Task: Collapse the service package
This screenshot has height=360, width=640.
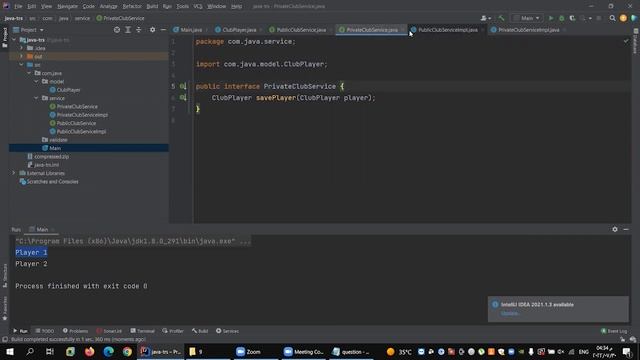Action: coord(36,98)
